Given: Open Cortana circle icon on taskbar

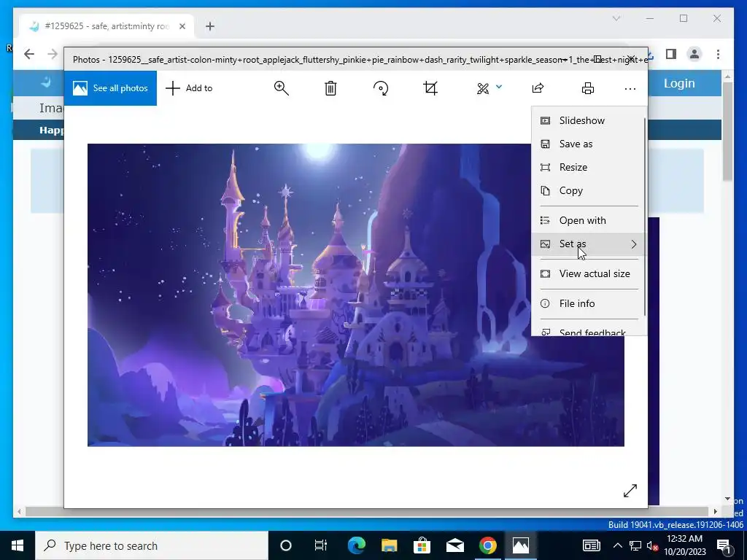Looking at the screenshot, I should [x=285, y=545].
